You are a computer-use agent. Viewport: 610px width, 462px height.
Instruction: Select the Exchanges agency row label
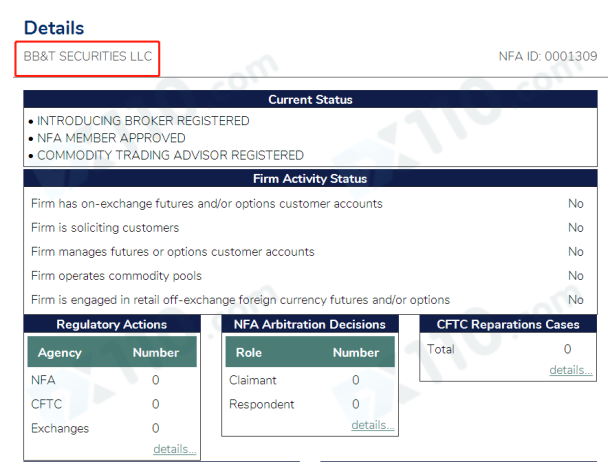(60, 428)
